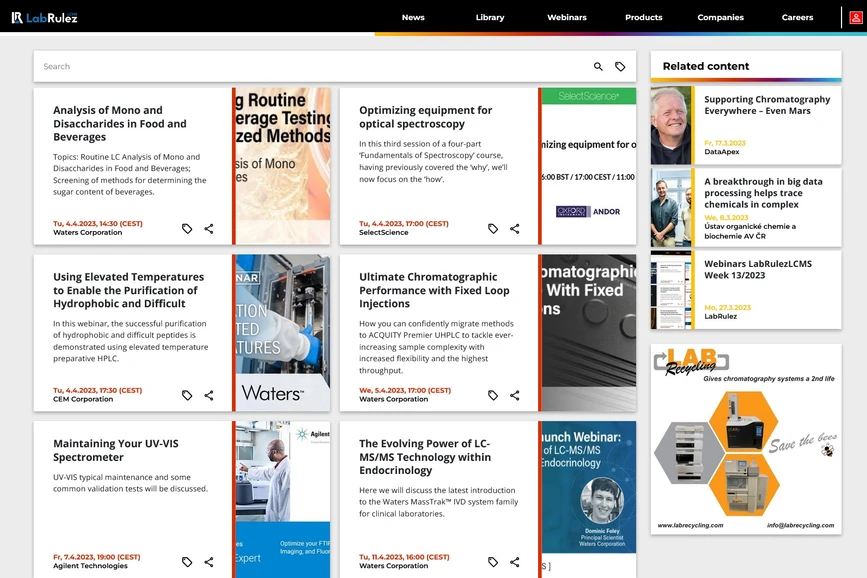Open the Library menu
The height and width of the screenshot is (578, 867).
[490, 17]
